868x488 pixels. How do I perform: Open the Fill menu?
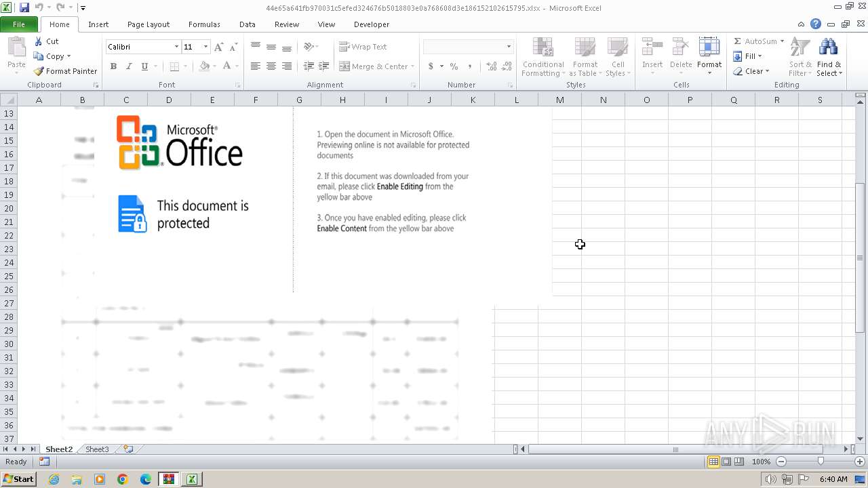[748, 56]
